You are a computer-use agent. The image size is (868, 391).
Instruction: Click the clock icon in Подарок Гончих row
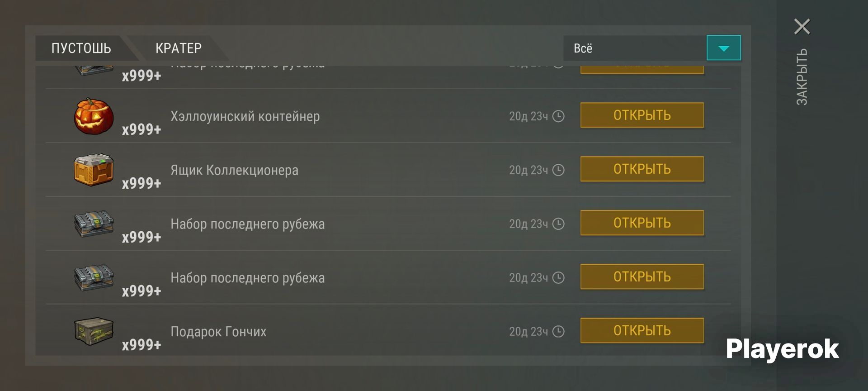pyautogui.click(x=559, y=332)
